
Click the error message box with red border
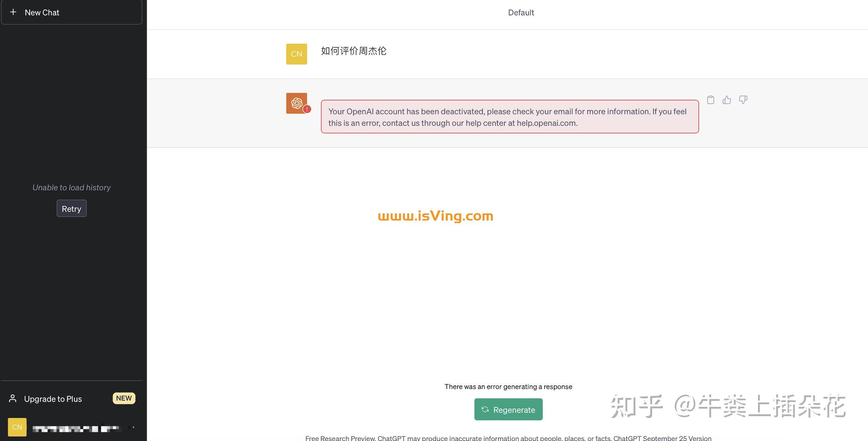pyautogui.click(x=509, y=116)
